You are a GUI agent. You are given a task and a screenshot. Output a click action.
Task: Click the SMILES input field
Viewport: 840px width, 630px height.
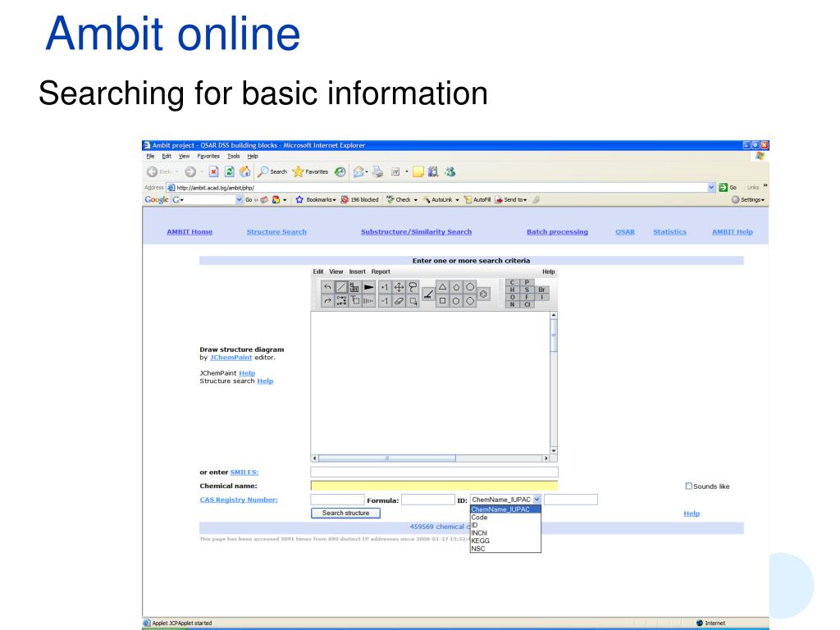click(435, 472)
